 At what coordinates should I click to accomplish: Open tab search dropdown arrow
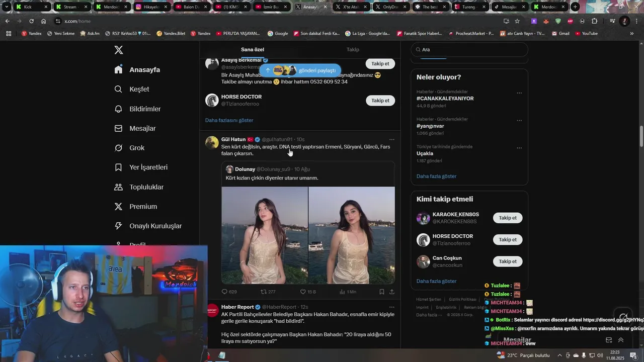7,7
